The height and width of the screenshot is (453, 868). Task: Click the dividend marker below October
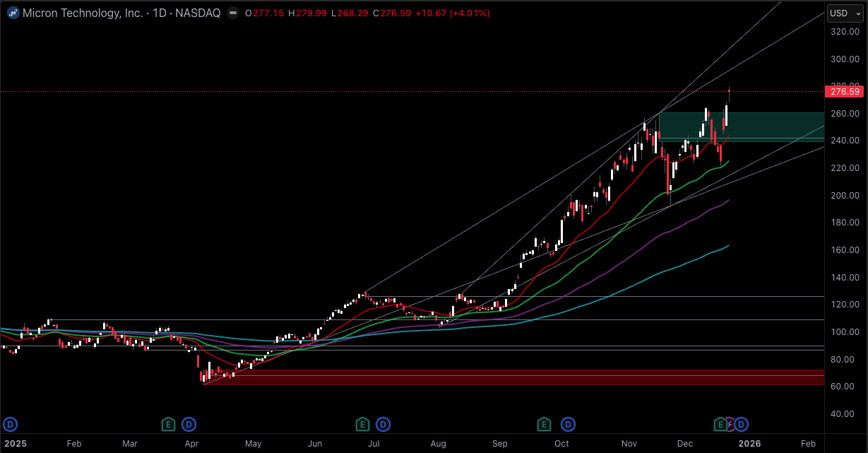[x=569, y=424]
